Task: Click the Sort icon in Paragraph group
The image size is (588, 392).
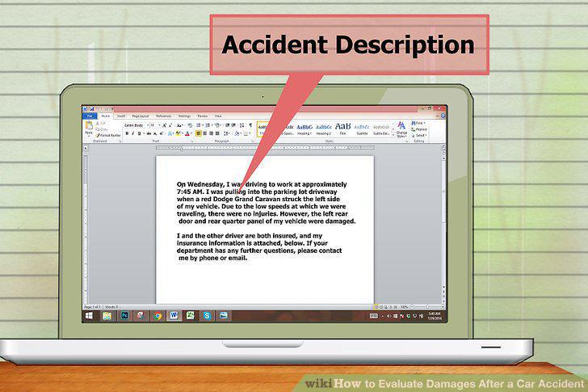Action: pyautogui.click(x=241, y=125)
